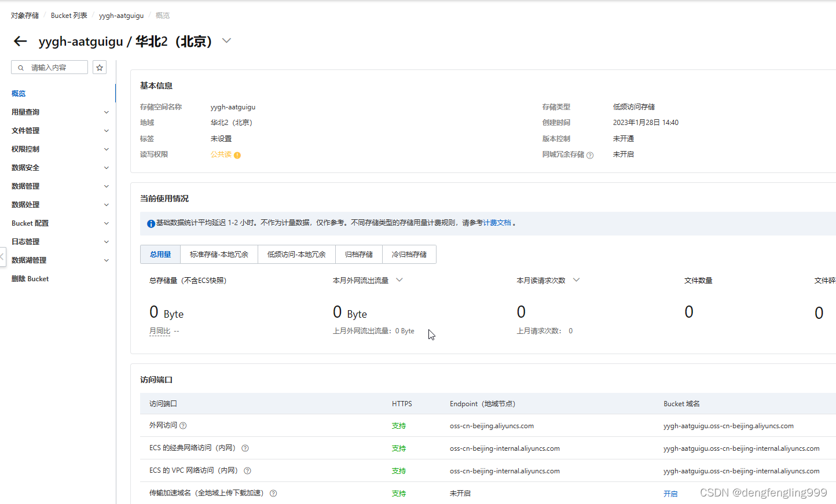Switch to the 归档存储 tab
Screen dimensions: 836x504
click(359, 255)
